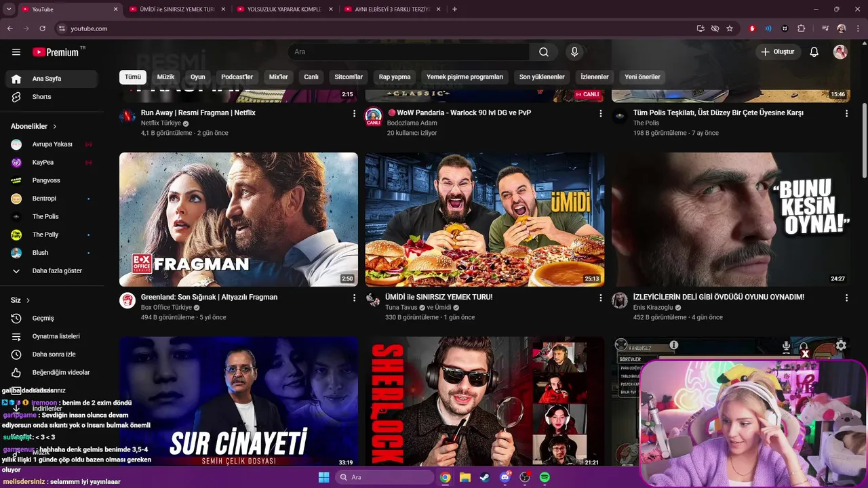Focus the YouTube Ara search box
Viewport: 868px width, 488px height.
tap(409, 52)
